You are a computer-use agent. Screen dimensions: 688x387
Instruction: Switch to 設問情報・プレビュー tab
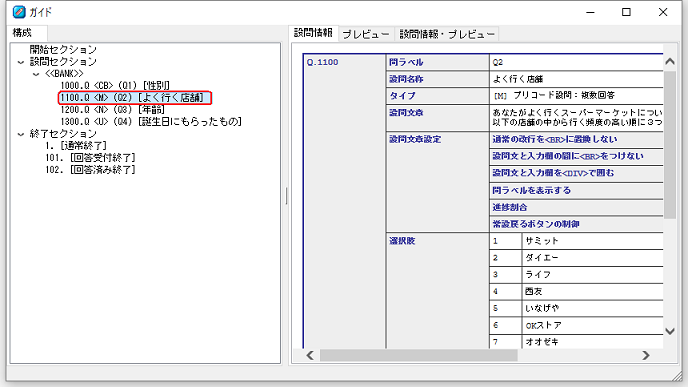click(447, 34)
